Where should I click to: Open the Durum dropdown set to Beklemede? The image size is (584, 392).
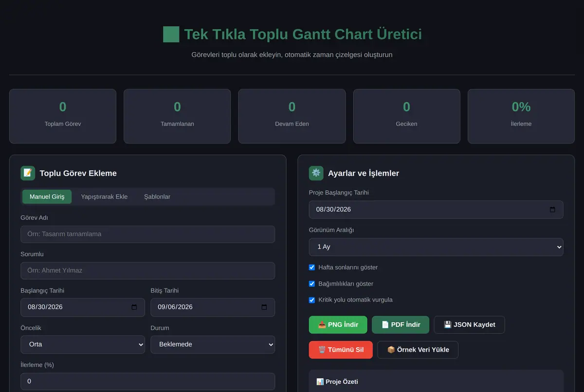(x=213, y=344)
